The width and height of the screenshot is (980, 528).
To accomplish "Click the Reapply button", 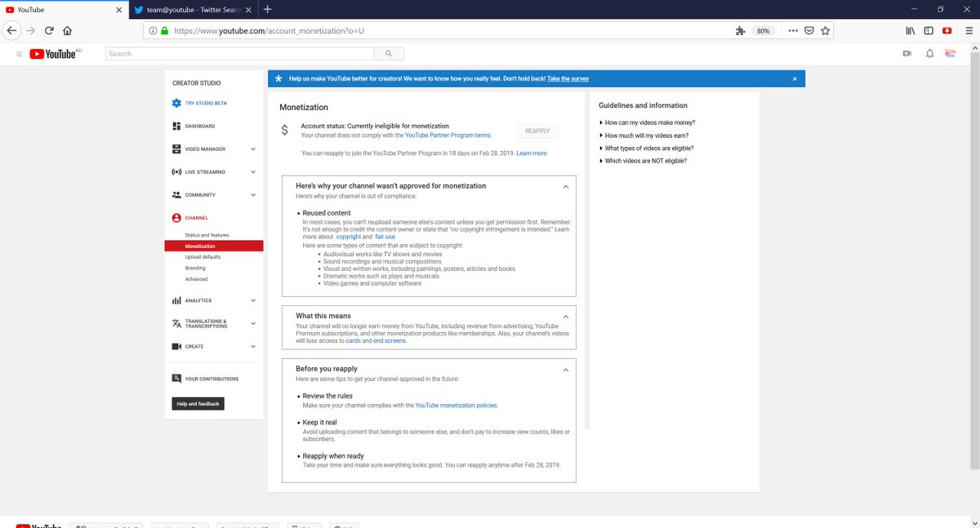I will pyautogui.click(x=537, y=131).
